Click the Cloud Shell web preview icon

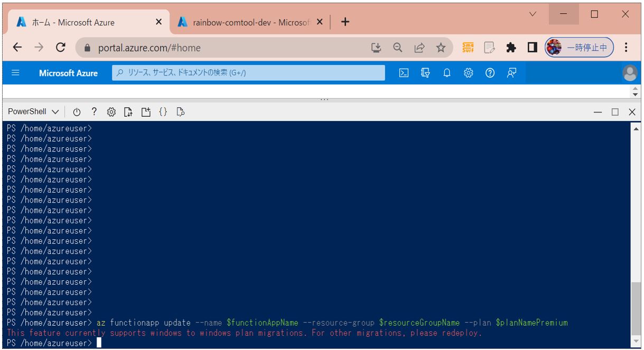[180, 112]
